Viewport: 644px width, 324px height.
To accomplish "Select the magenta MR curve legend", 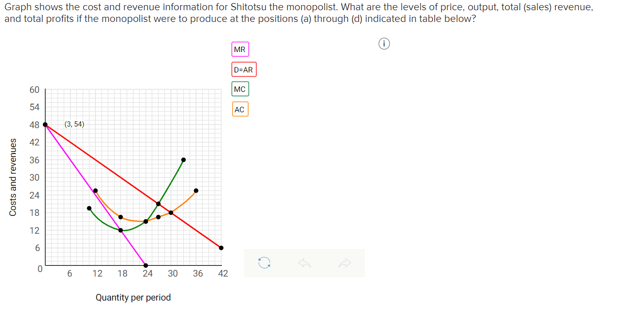I will (x=240, y=49).
